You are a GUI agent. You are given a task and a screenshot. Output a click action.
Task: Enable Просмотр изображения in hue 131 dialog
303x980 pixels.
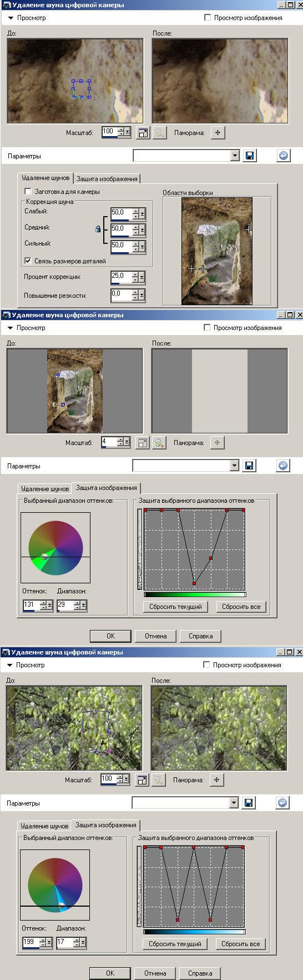pos(207,328)
